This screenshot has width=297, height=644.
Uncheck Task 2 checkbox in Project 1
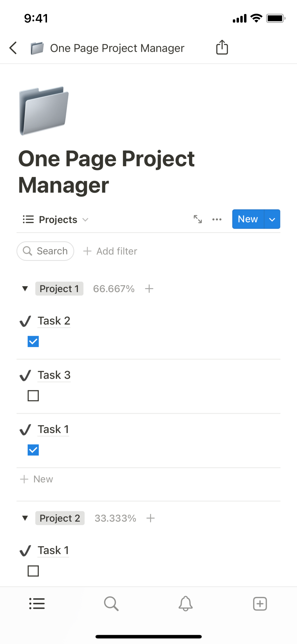click(x=33, y=341)
